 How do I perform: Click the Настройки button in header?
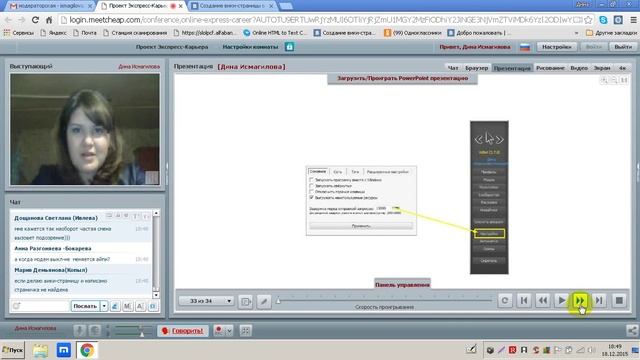pos(557,47)
